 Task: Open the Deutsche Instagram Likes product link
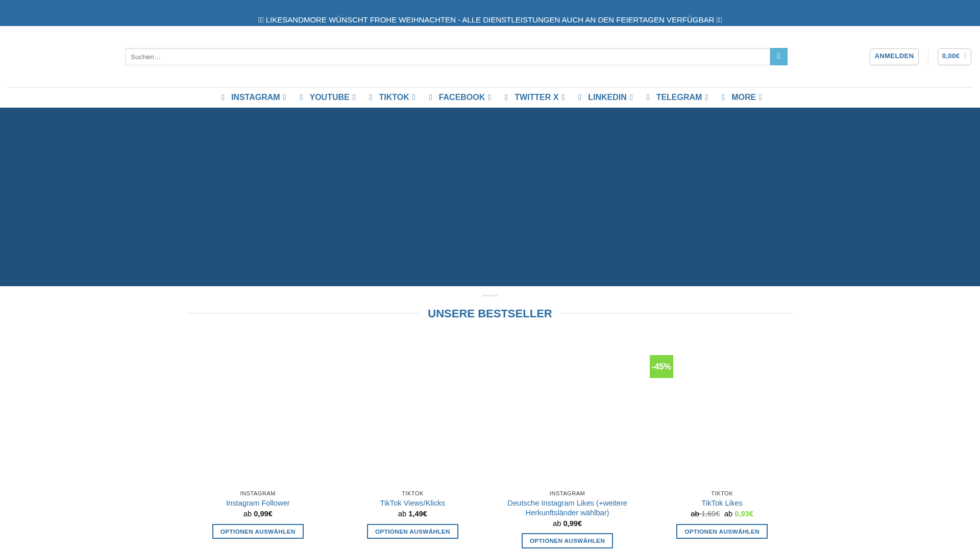(x=567, y=508)
